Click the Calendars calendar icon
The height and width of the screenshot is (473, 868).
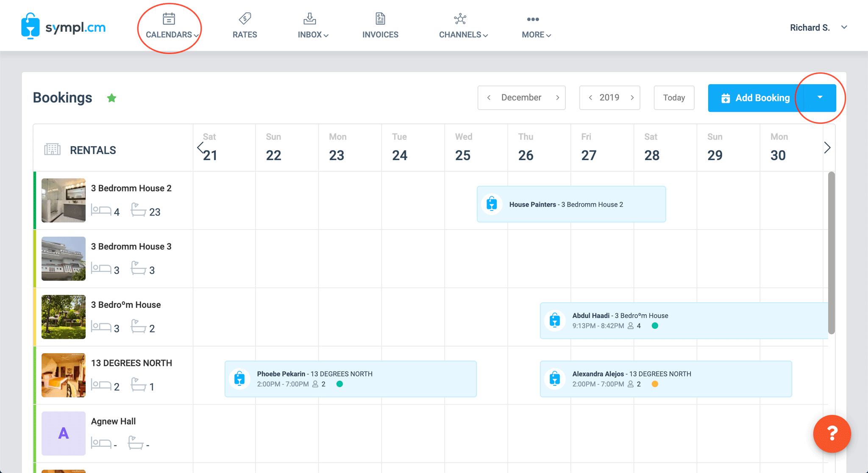[x=169, y=19]
